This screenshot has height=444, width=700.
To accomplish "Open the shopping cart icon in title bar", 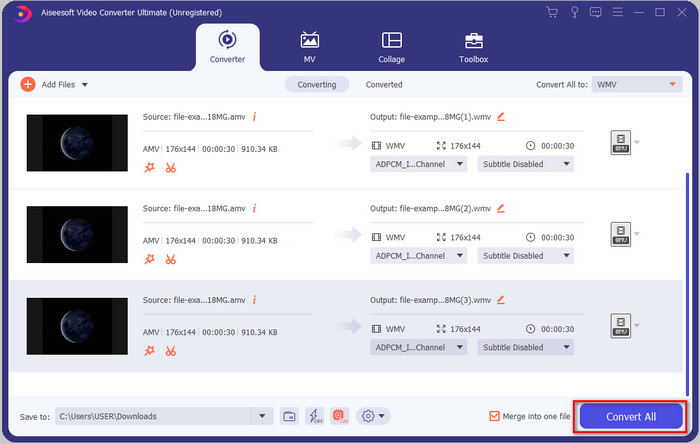I will point(552,12).
